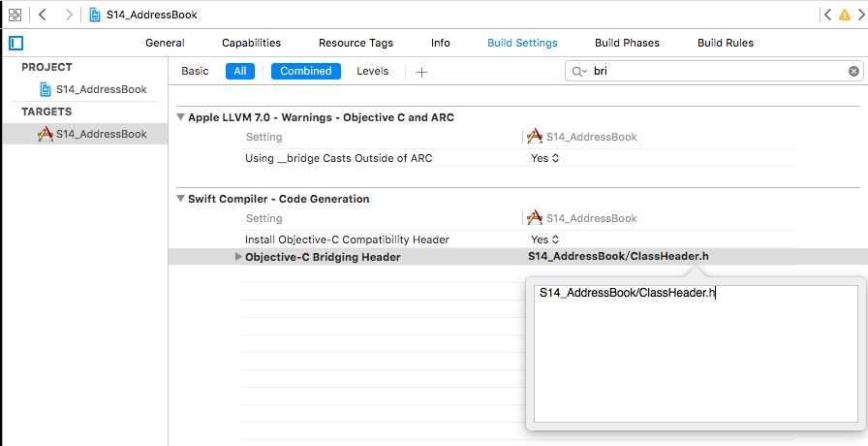This screenshot has width=868, height=446.
Task: Click the bridging header path text editor
Action: point(696,354)
